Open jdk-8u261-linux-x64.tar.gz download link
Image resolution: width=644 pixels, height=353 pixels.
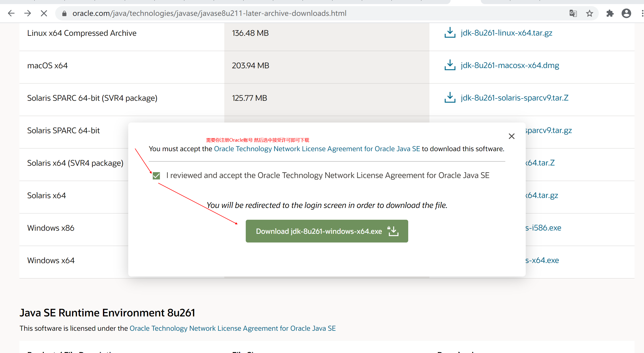pyautogui.click(x=506, y=33)
